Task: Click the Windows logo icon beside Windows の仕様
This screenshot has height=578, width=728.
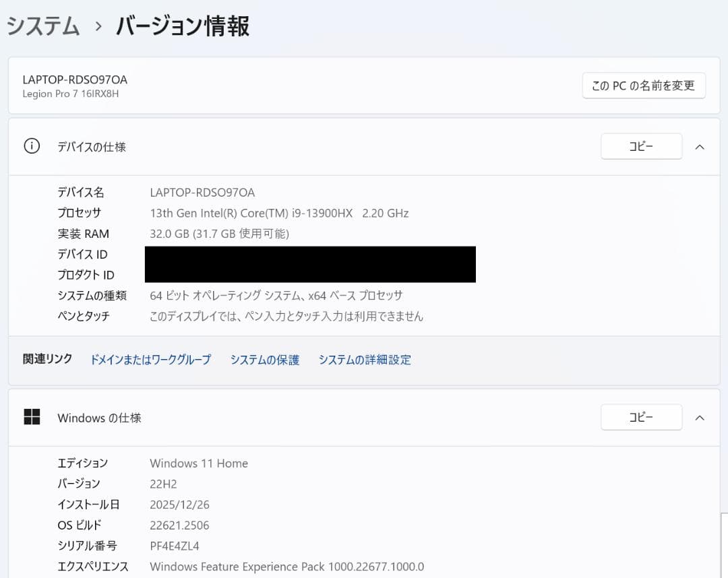Action: (x=31, y=417)
